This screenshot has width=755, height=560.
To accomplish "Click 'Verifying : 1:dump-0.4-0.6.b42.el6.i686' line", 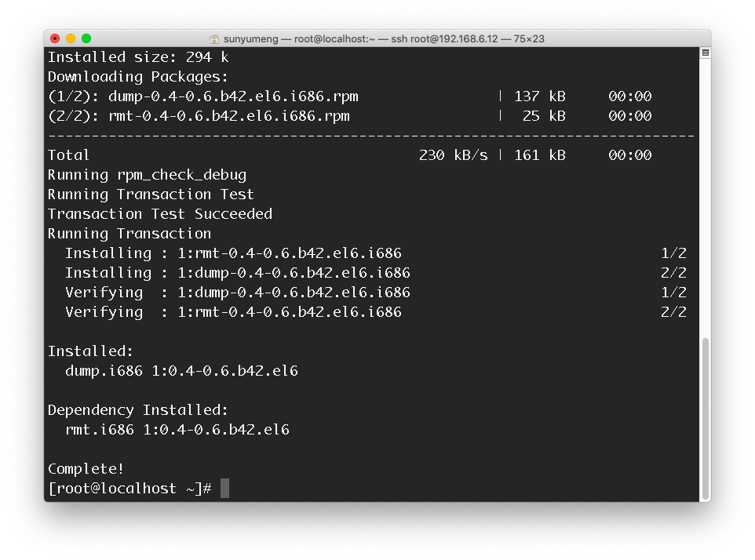I will point(238,292).
